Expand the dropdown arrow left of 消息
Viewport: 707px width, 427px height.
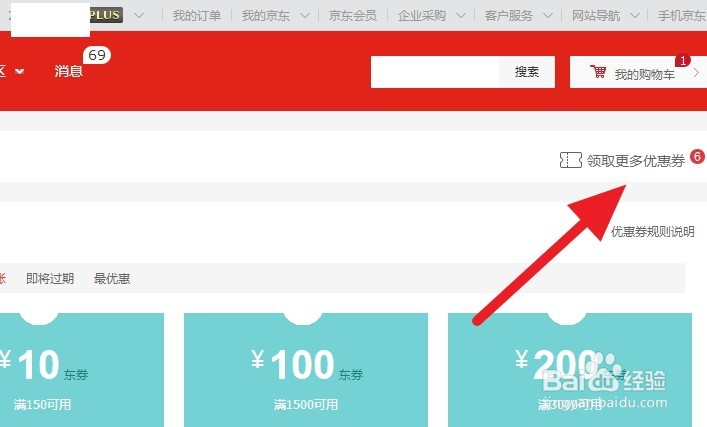coord(19,71)
